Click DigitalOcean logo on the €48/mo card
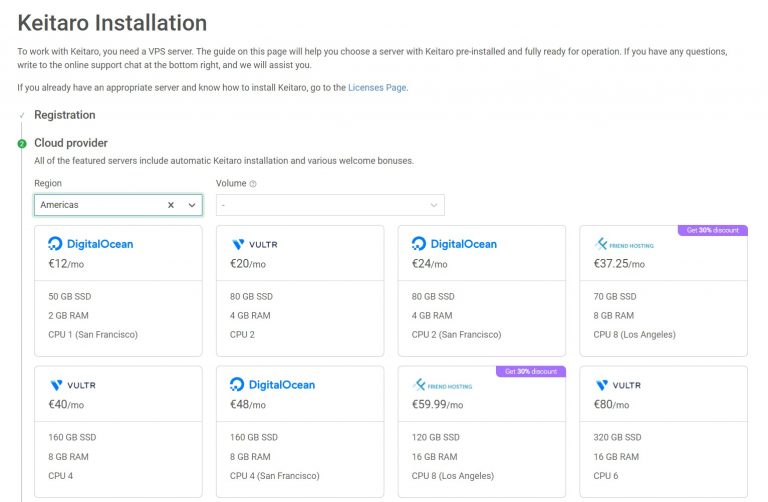Viewport: 768px width, 502px height. [x=272, y=385]
